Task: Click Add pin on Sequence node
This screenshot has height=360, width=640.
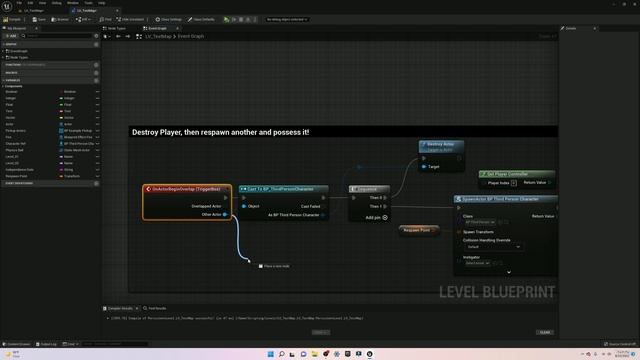Action: point(376,218)
